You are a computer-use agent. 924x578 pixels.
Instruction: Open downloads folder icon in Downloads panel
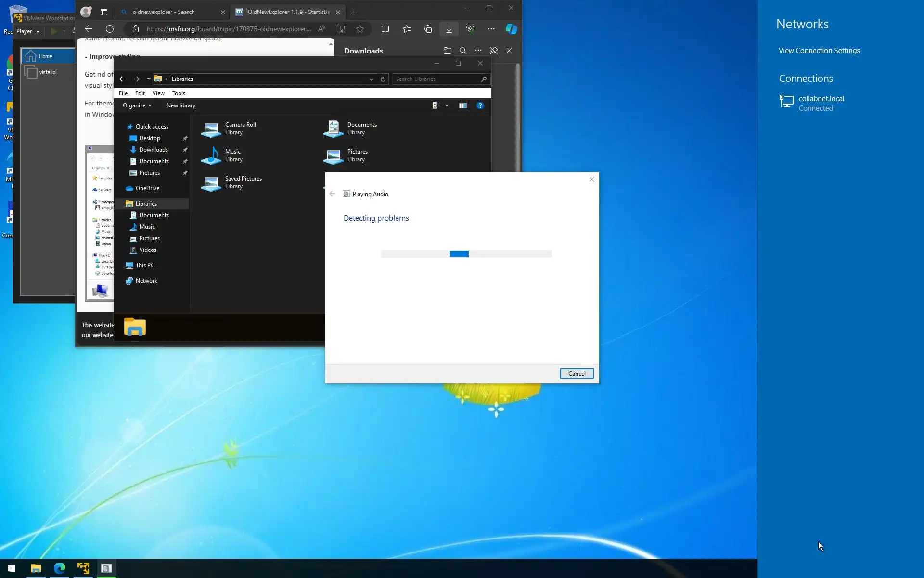click(x=447, y=51)
